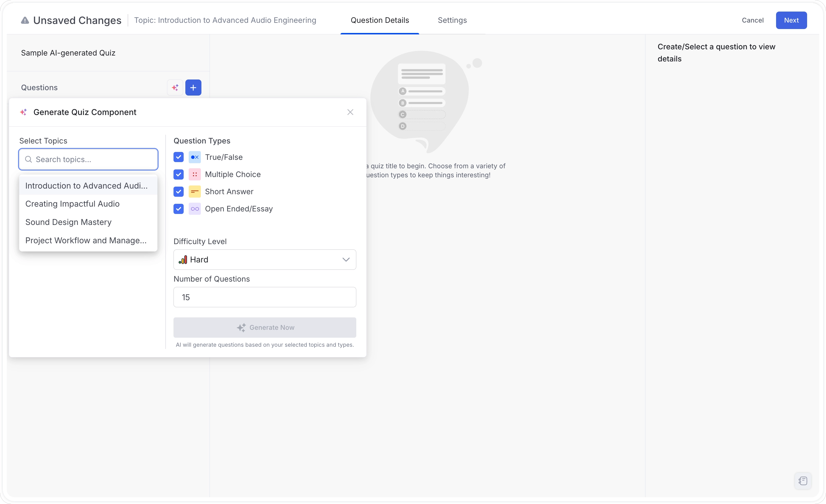826x504 pixels.
Task: Click the Open Ended/Essay type icon
Action: point(194,209)
